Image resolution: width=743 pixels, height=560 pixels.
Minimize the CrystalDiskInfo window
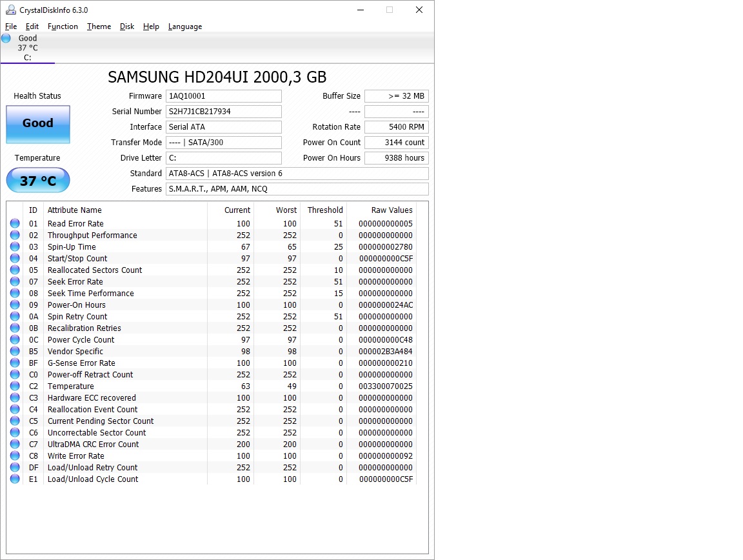tap(361, 10)
